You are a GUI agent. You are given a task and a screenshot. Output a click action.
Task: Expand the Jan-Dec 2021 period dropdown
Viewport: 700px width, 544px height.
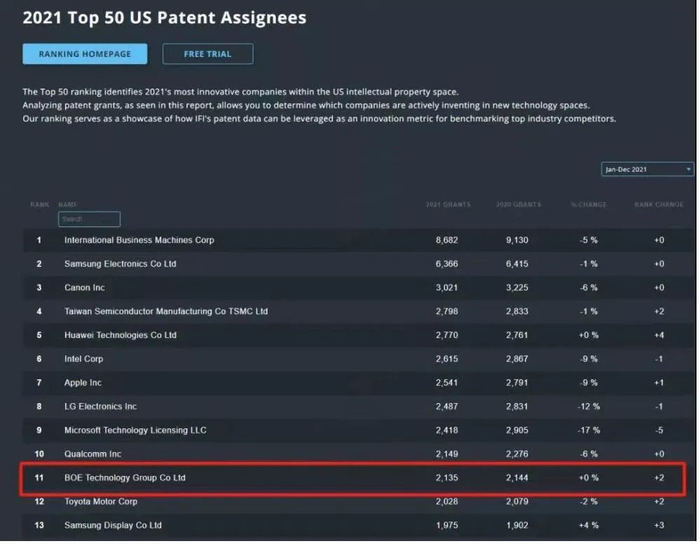pyautogui.click(x=648, y=170)
